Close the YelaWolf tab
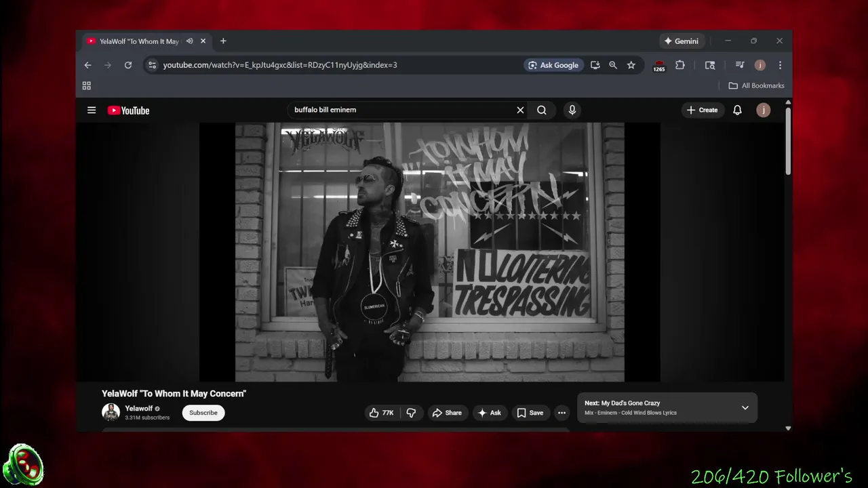Screen dimensions: 868x488 [203, 41]
